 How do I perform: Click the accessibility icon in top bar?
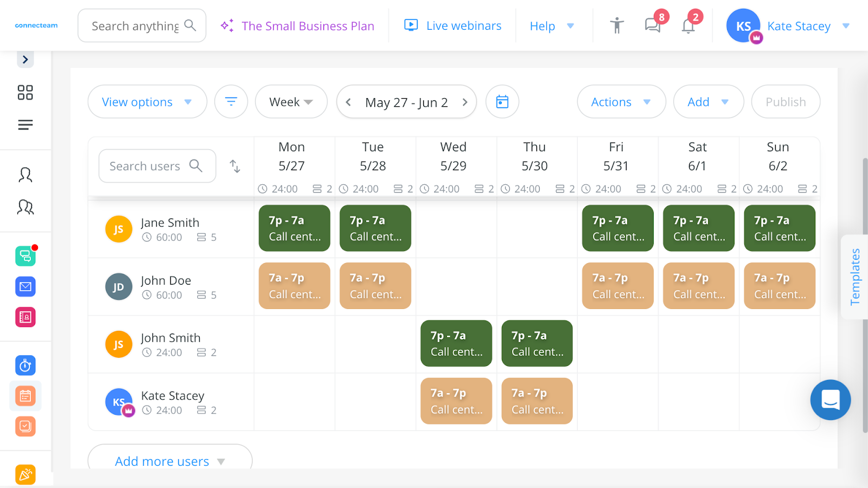point(616,25)
